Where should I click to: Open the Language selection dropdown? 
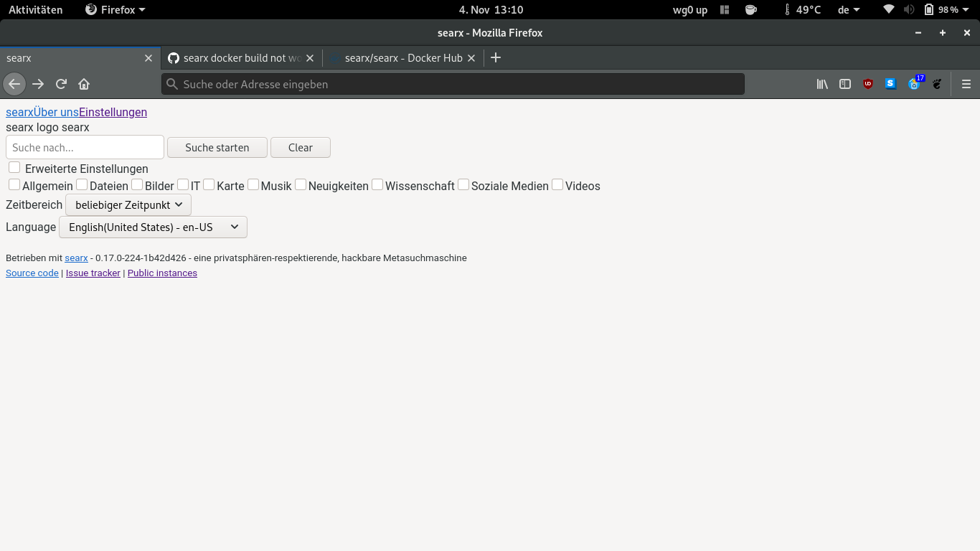point(153,227)
